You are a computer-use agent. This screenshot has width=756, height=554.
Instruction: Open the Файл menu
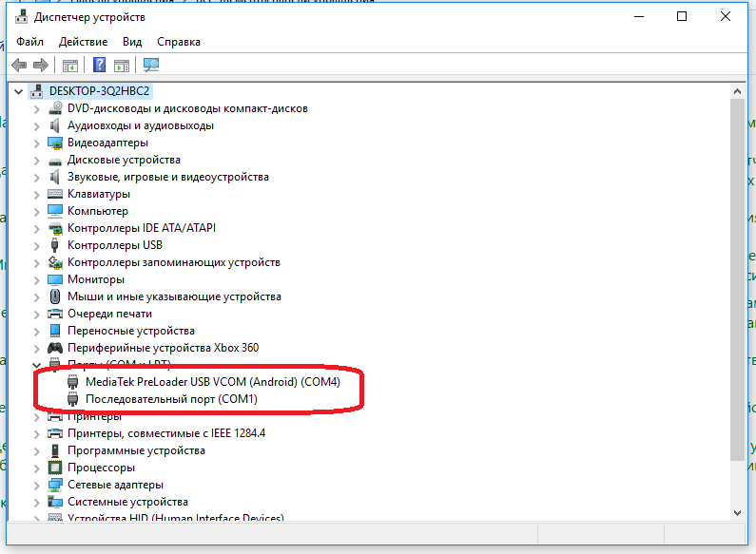[29, 42]
